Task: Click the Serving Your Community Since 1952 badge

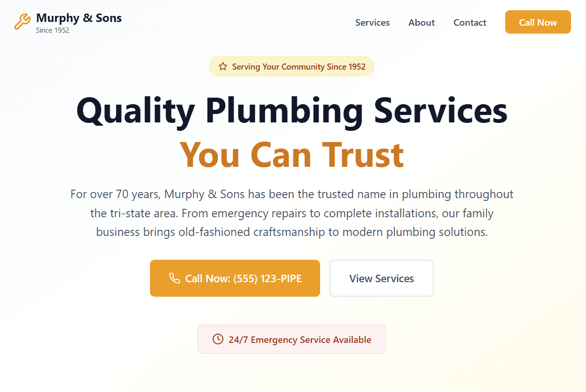Action: point(292,66)
